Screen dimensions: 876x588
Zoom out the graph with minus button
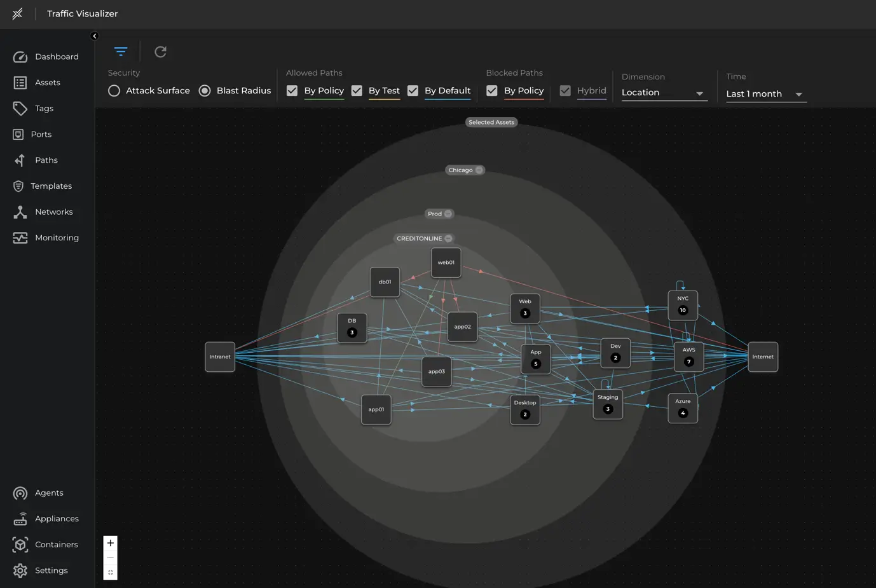111,557
